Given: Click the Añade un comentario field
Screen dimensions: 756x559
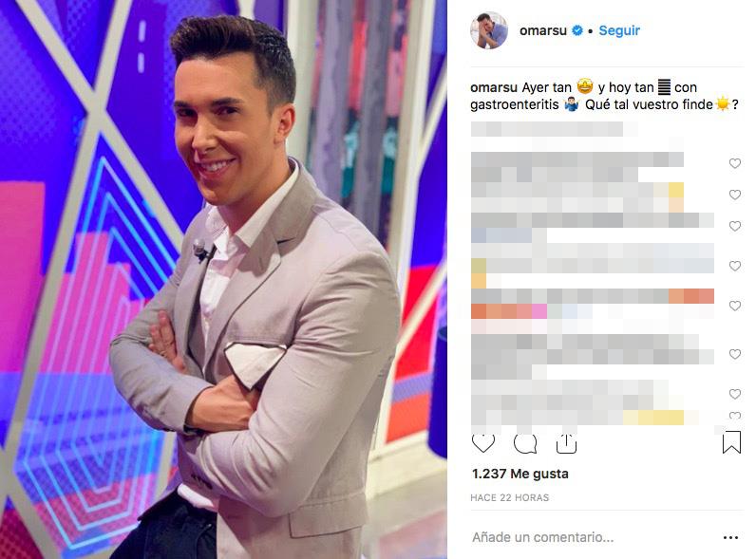Looking at the screenshot, I should click(593, 537).
